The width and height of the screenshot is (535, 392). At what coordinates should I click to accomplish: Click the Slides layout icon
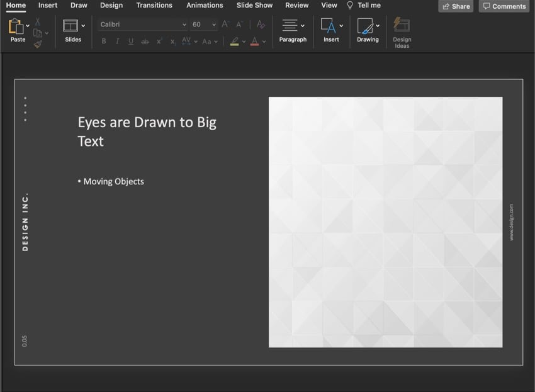(x=70, y=26)
